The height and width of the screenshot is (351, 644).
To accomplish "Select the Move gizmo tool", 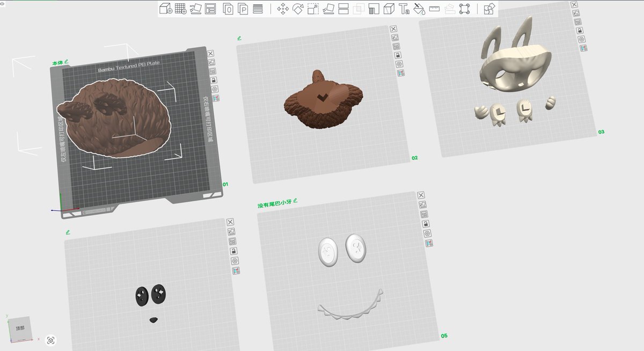I will point(282,9).
